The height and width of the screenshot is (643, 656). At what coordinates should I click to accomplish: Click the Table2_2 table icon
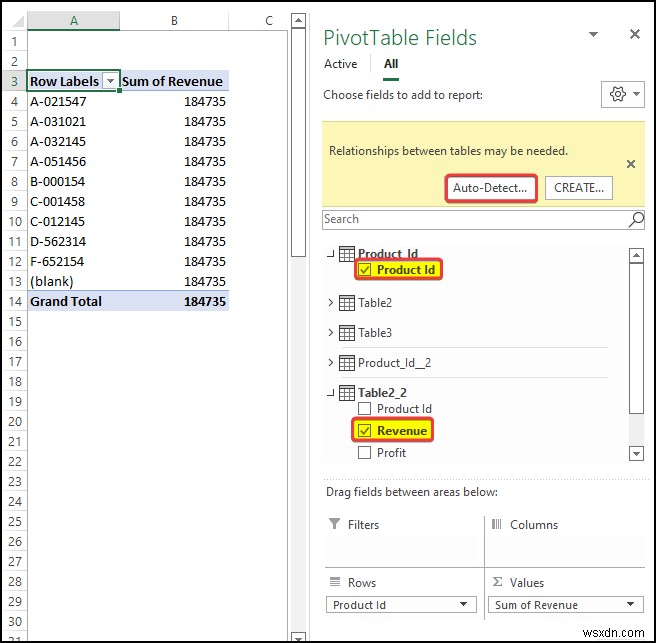(346, 393)
